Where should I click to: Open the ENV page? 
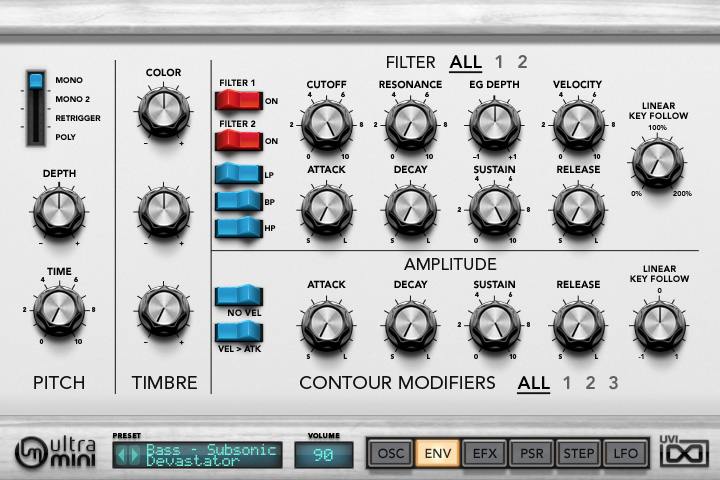click(x=438, y=454)
